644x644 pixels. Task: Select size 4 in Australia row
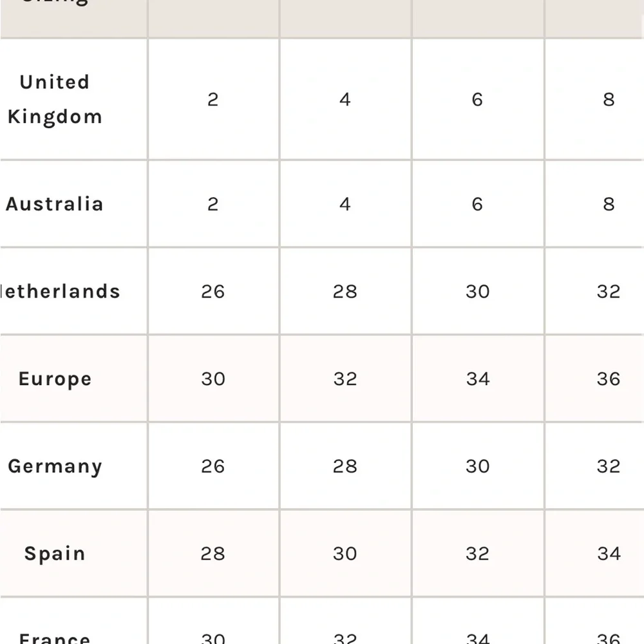click(x=345, y=204)
